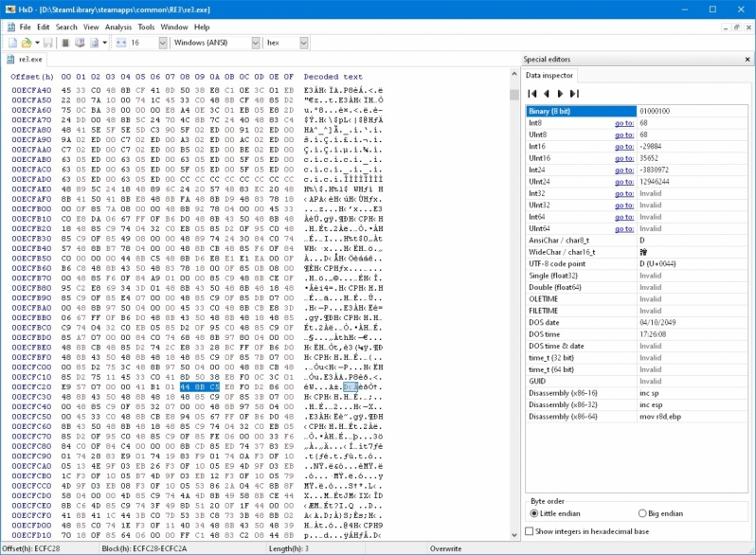Click the go to link for Int8
756x555 pixels.
click(x=624, y=123)
